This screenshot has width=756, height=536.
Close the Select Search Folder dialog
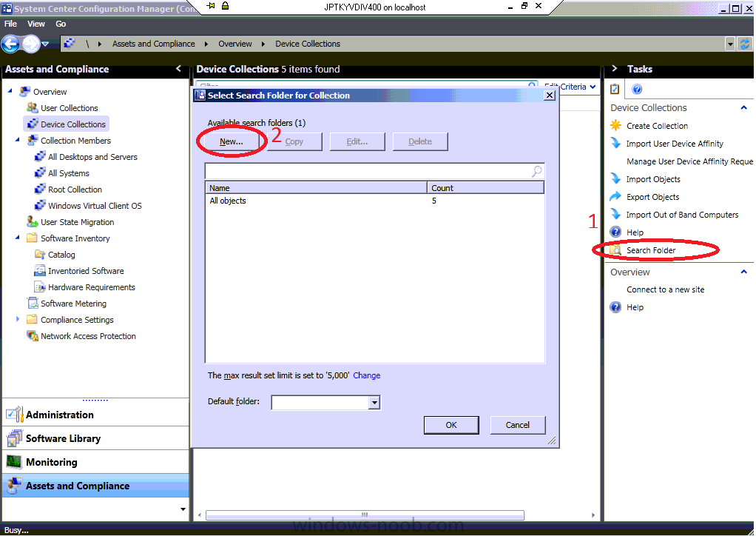tap(549, 95)
